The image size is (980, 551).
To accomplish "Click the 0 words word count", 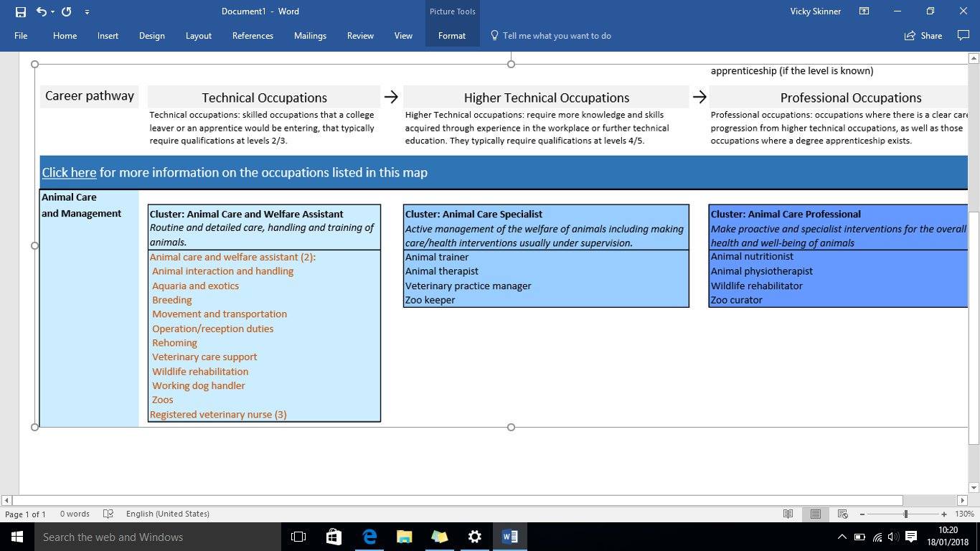I will [75, 514].
